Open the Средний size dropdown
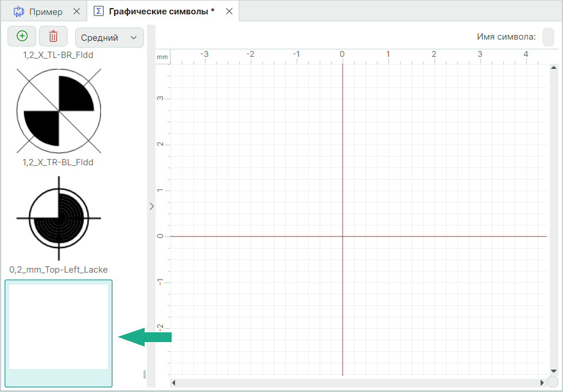 click(109, 38)
